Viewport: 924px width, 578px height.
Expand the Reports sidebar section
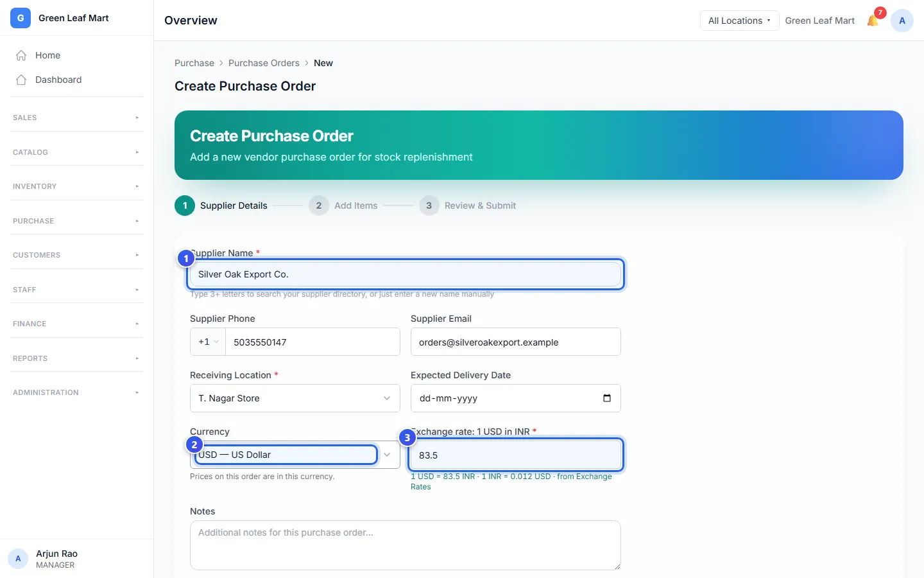pyautogui.click(x=77, y=358)
